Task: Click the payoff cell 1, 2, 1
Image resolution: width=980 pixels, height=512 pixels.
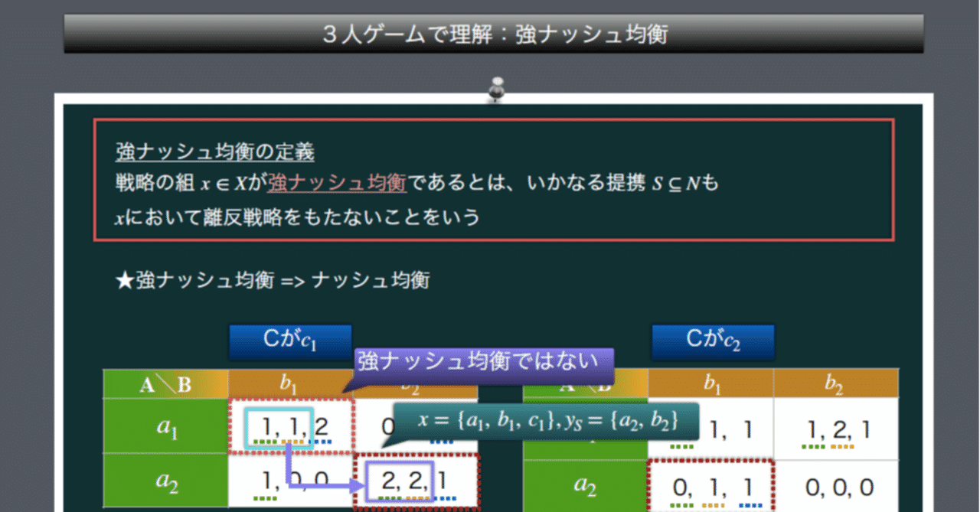Action: point(837,429)
